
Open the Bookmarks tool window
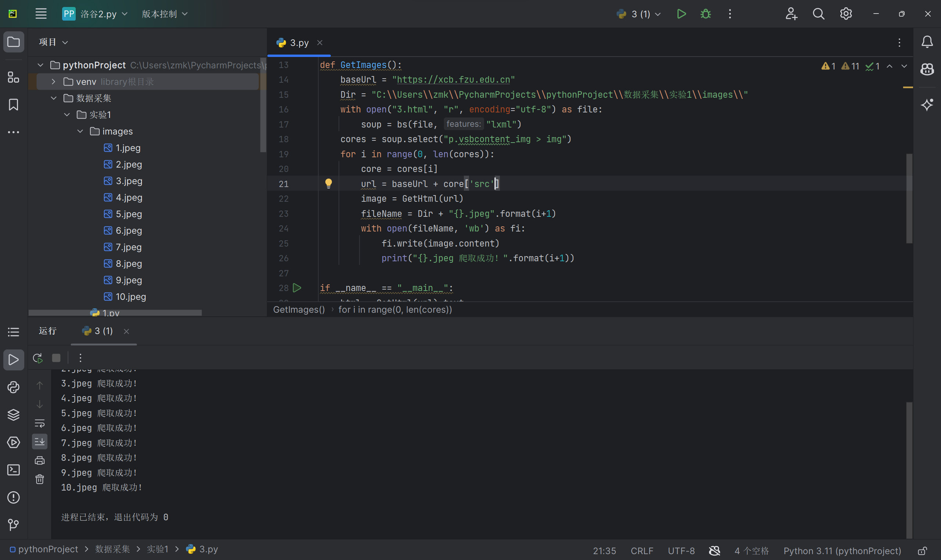[x=13, y=104]
